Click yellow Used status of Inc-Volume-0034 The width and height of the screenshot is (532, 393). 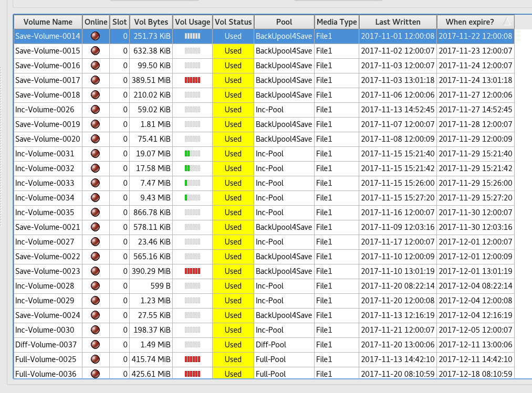[x=233, y=198]
